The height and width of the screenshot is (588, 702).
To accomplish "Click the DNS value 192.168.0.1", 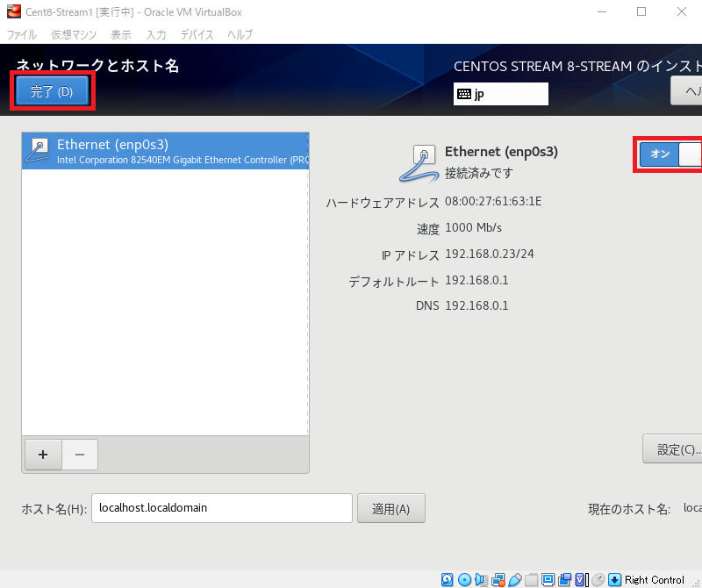I will click(x=476, y=306).
